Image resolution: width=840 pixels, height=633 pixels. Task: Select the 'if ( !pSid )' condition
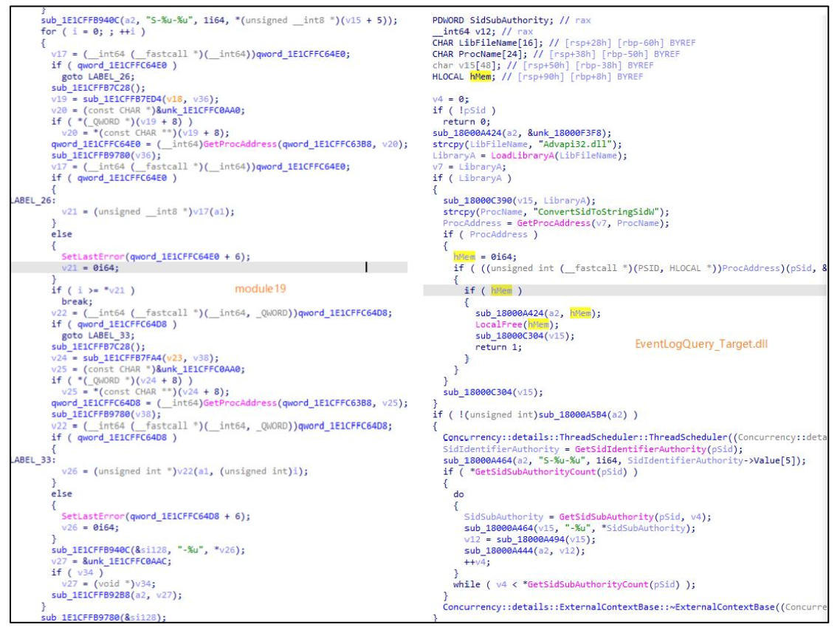click(464, 110)
